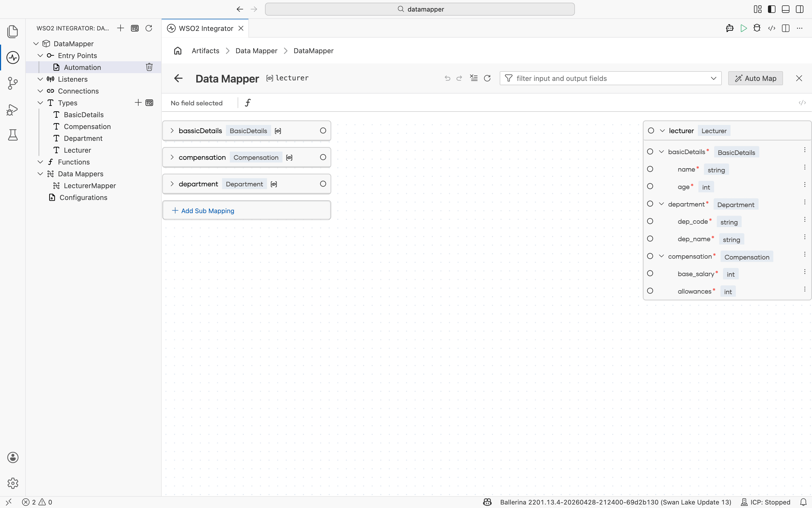Show source code icon in expression bar
This screenshot has height=508, width=812.
[802, 102]
